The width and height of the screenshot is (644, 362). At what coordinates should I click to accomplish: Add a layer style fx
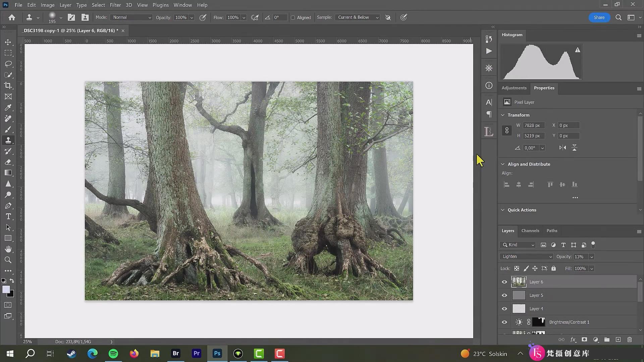[573, 340]
